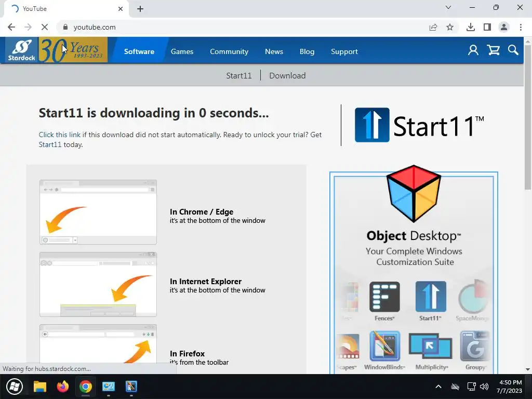
Task: Click the Object Desktop cube logo
Action: (x=414, y=193)
